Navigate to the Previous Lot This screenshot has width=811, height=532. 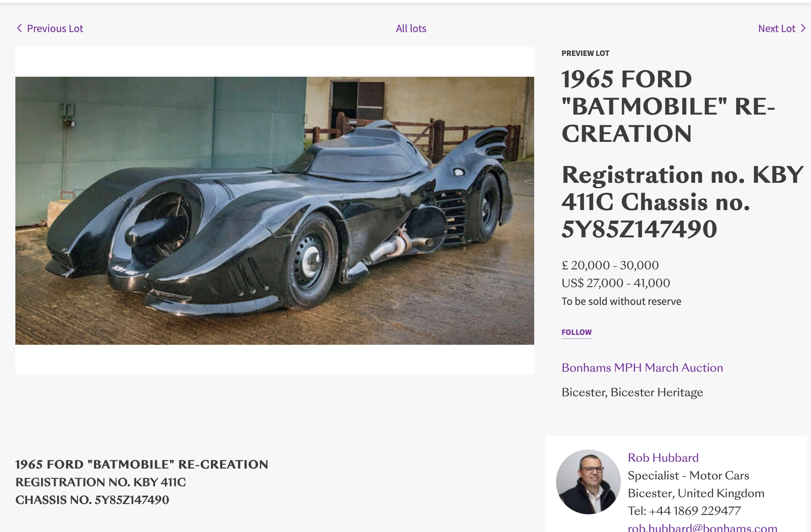pyautogui.click(x=55, y=29)
